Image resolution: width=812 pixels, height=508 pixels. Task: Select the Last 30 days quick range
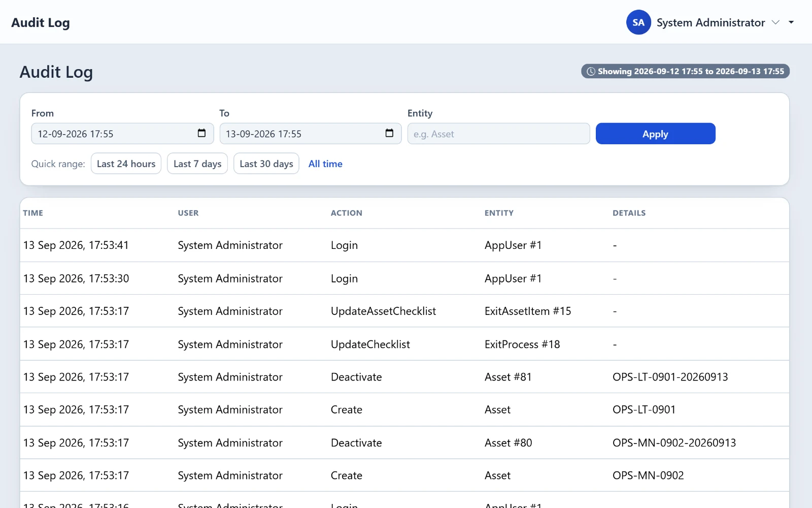[266, 164]
